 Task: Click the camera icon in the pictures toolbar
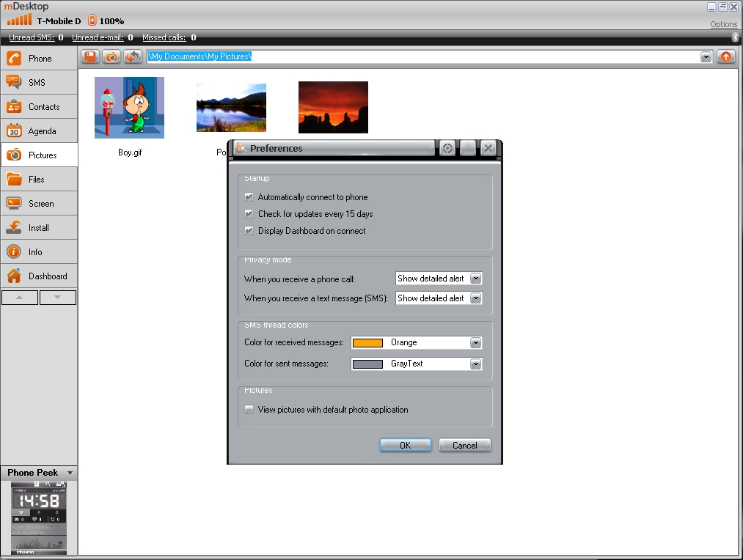[111, 56]
